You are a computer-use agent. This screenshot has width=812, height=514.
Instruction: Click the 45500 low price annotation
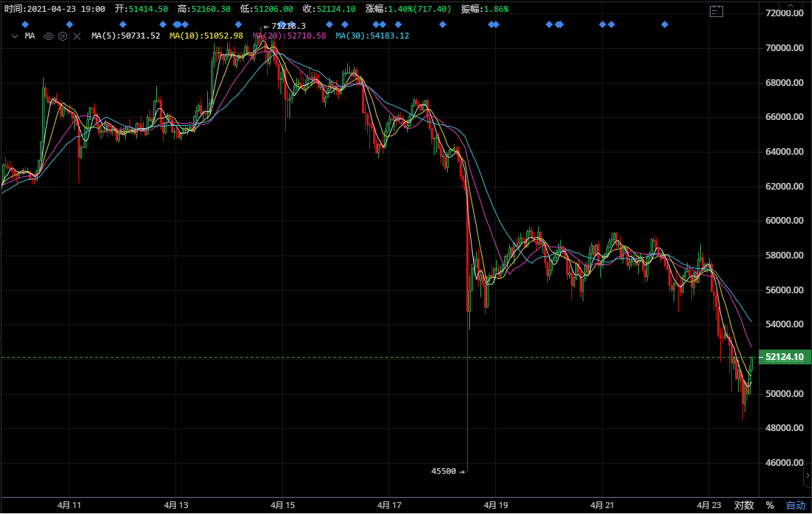click(447, 470)
